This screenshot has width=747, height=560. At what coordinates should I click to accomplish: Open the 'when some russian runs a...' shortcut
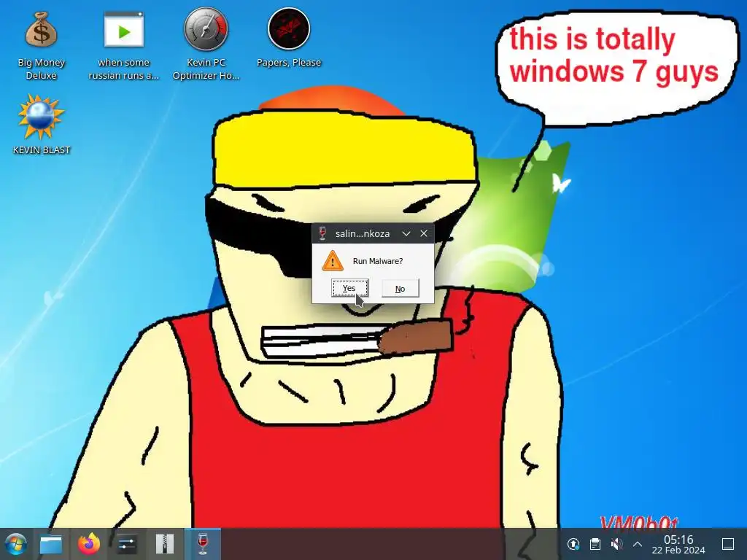click(x=123, y=45)
